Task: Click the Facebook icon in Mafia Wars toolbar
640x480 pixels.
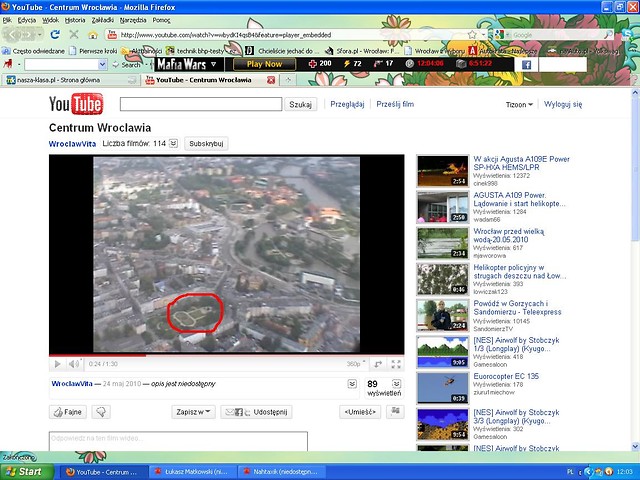Action: point(527,64)
